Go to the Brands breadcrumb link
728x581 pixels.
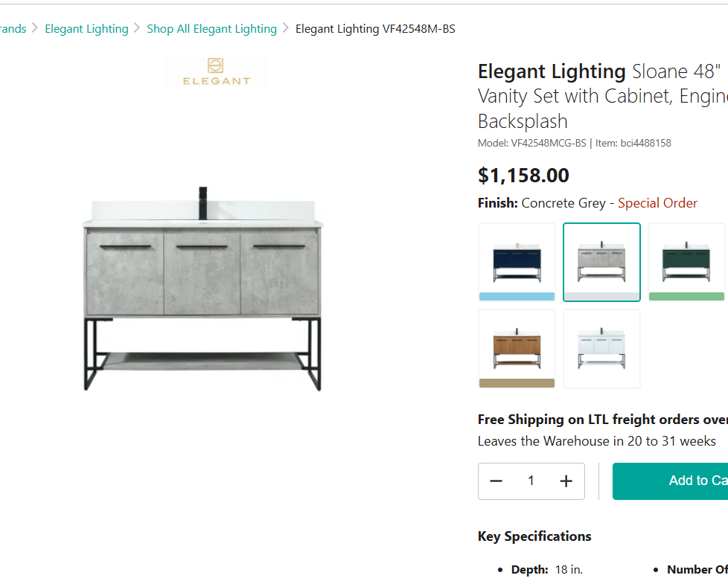click(x=13, y=29)
